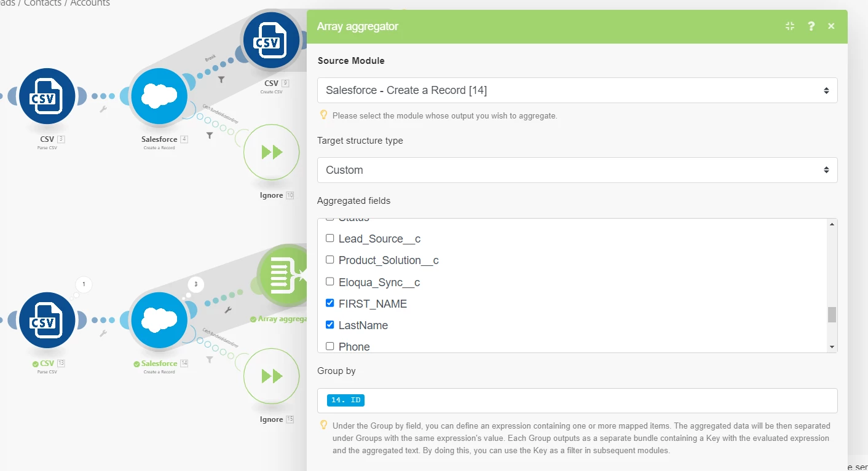Click the filter icon on the Break route
Viewport: 868px width, 471px height.
221,80
